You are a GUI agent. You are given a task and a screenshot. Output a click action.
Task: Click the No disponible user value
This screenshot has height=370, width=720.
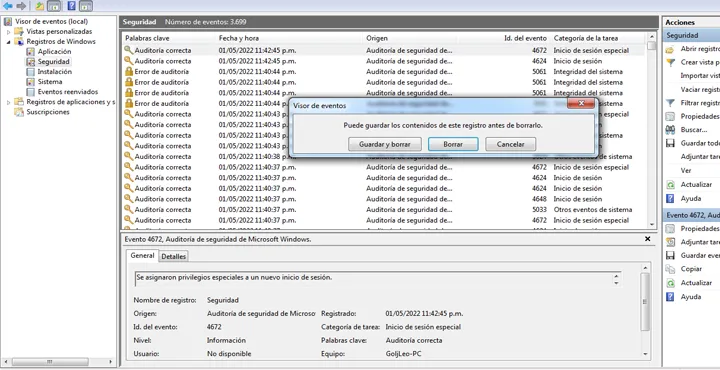tap(229, 354)
